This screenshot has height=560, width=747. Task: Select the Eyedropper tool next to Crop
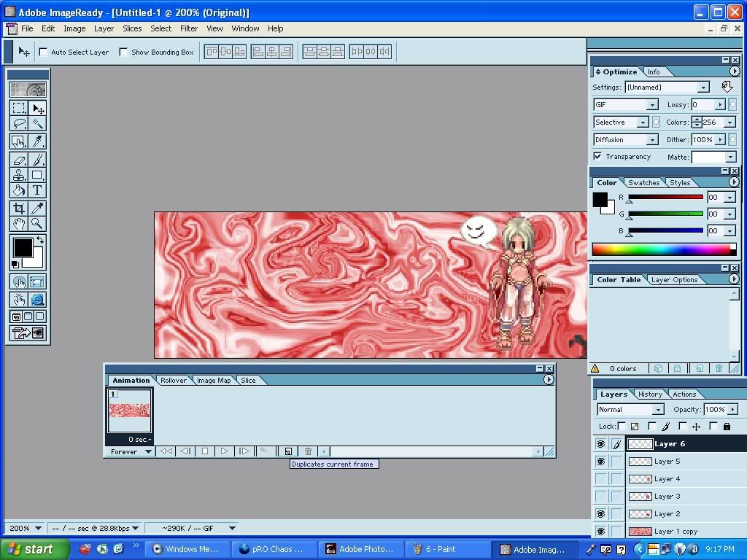point(37,208)
